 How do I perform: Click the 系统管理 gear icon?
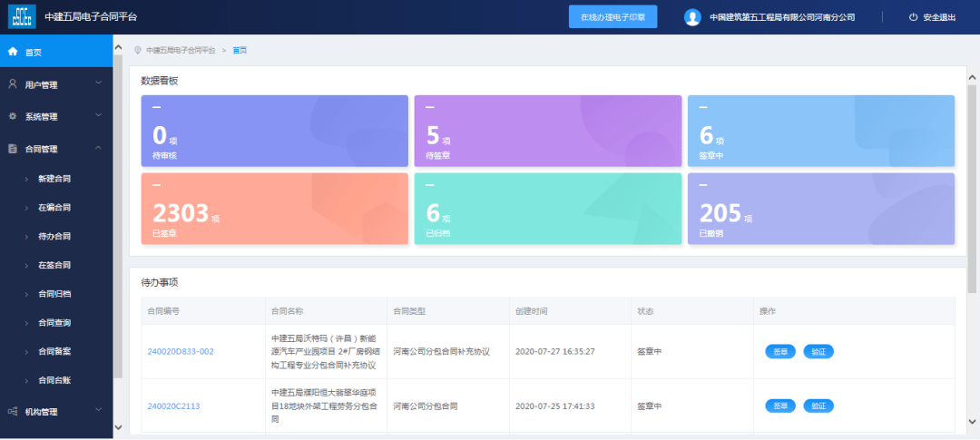tap(13, 116)
